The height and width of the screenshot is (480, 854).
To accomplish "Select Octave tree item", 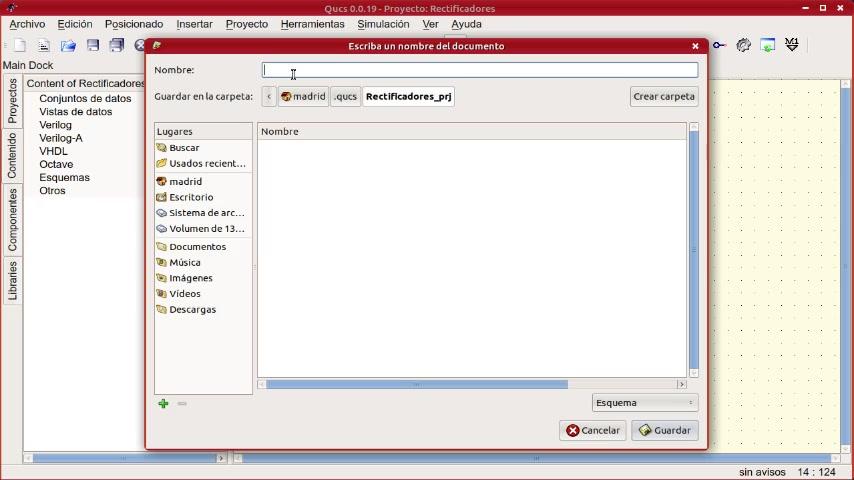I will coord(56,164).
